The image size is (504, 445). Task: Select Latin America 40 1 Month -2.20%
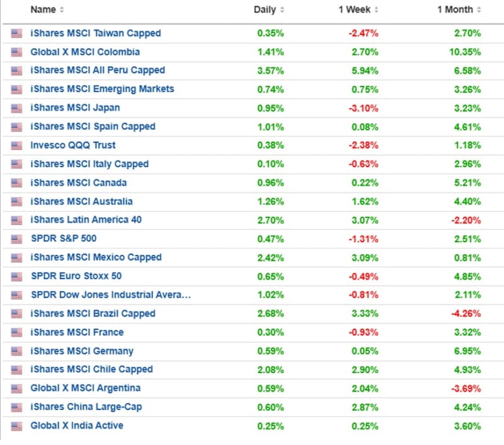[x=466, y=221]
